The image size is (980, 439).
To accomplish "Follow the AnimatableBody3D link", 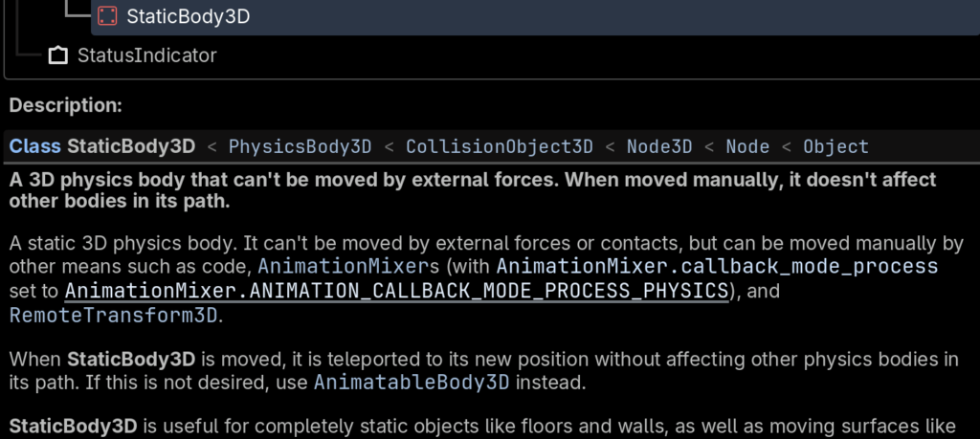I will [x=412, y=384].
